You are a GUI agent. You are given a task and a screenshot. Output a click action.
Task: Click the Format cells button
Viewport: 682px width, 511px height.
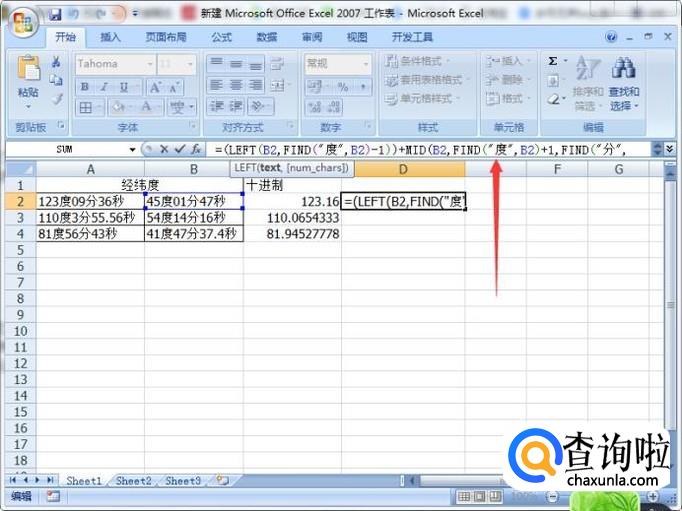pyautogui.click(x=508, y=99)
